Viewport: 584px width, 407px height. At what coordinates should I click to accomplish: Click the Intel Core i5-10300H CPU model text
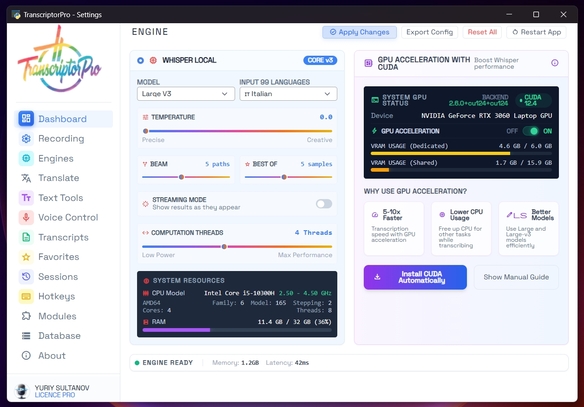[x=239, y=293]
